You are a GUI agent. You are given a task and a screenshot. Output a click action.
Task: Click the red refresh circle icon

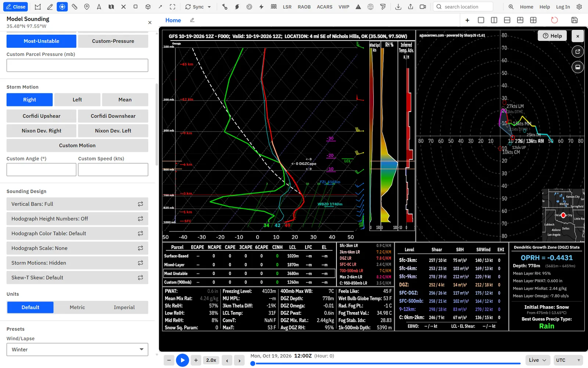click(554, 20)
